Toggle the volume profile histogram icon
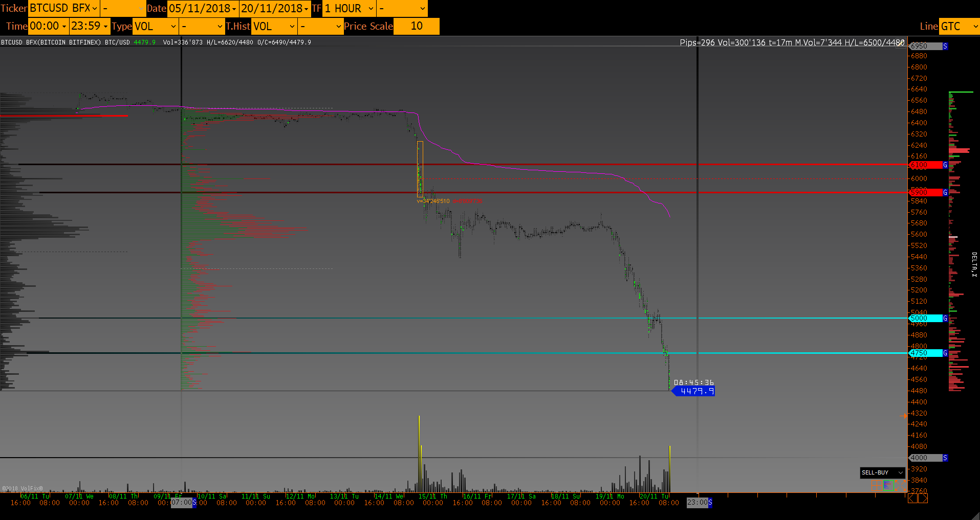This screenshot has width=980, height=520. (888, 485)
